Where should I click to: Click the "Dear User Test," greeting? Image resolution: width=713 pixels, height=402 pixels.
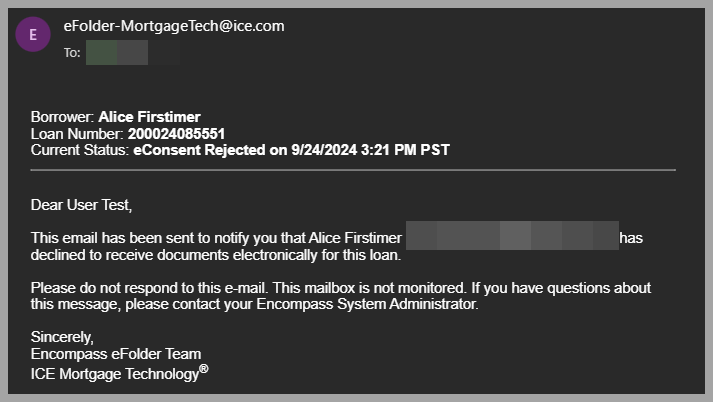81,205
